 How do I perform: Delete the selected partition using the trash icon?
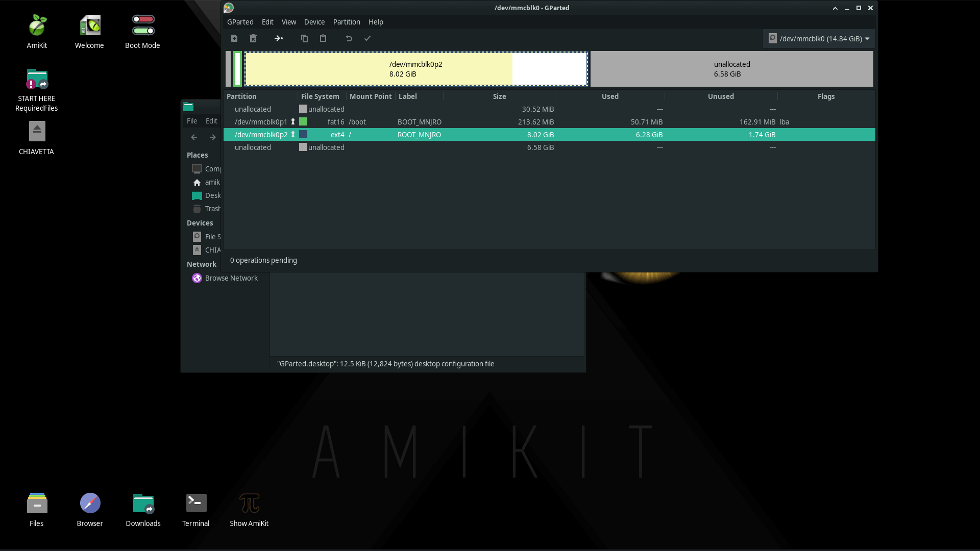(x=253, y=38)
